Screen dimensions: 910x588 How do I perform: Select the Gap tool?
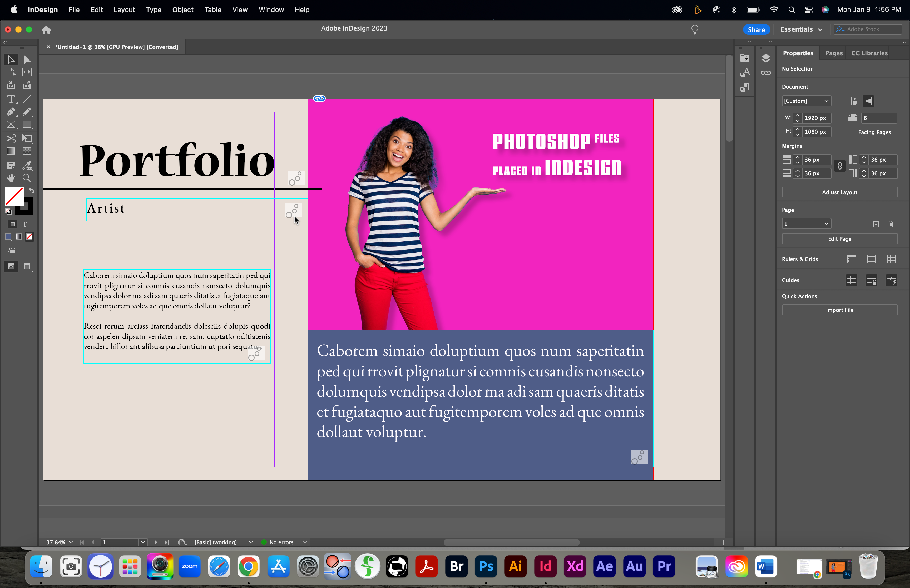click(27, 72)
